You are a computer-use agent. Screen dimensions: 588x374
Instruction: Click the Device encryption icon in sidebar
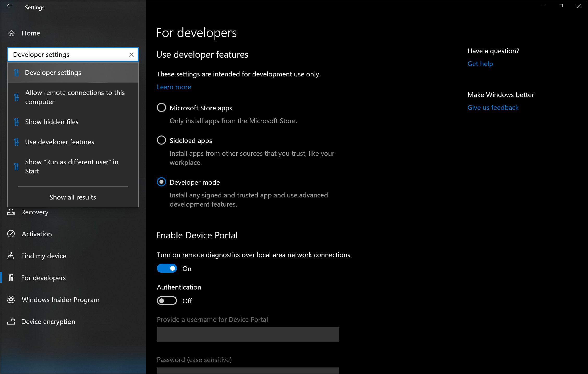12,321
